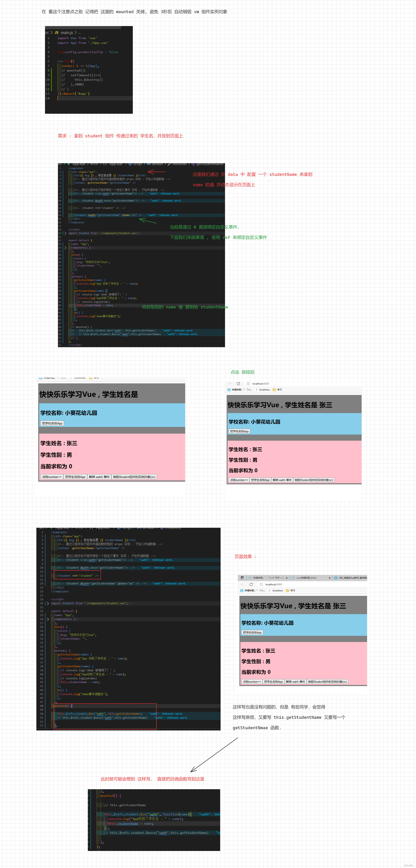Screen dimensions: 416x868
Task: Open 学习 bookmark folder in browser below 点击 按钮后
Action: [277, 389]
